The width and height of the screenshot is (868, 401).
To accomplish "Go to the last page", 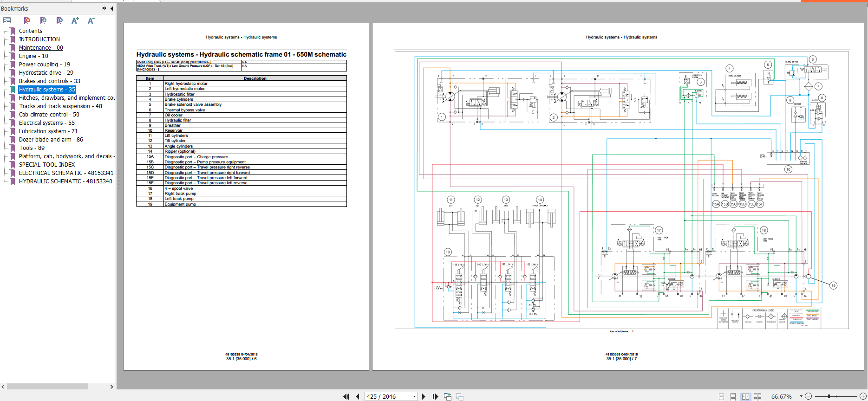I will pyautogui.click(x=435, y=396).
